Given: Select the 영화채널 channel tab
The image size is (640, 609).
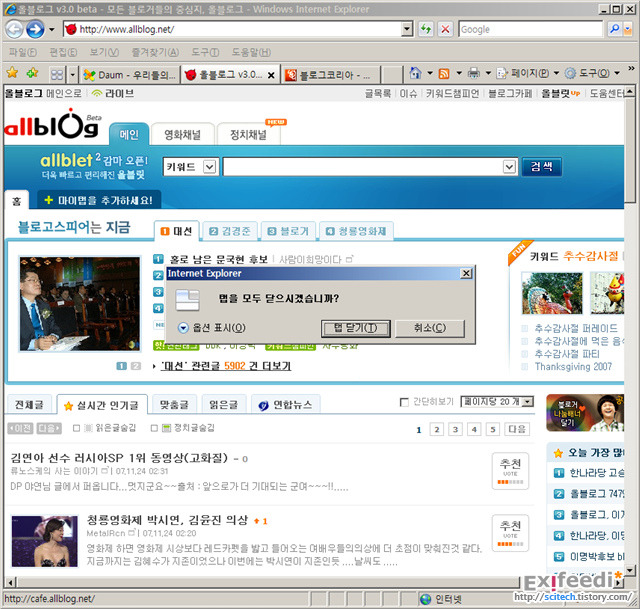Looking at the screenshot, I should tap(182, 135).
